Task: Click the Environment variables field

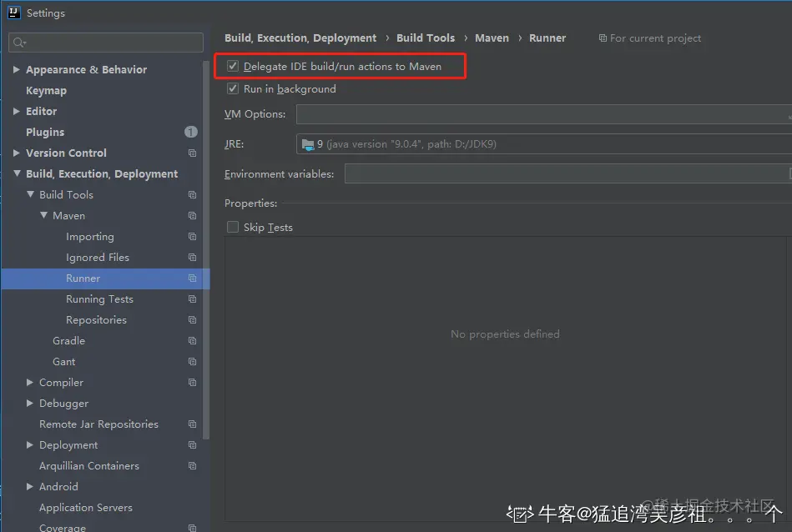Action: click(568, 173)
